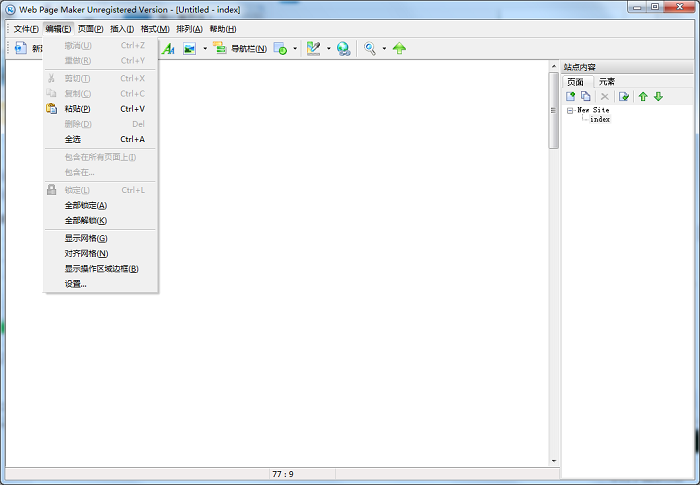Click the globe preview-in-browser icon
This screenshot has width=700, height=485.
[x=344, y=48]
